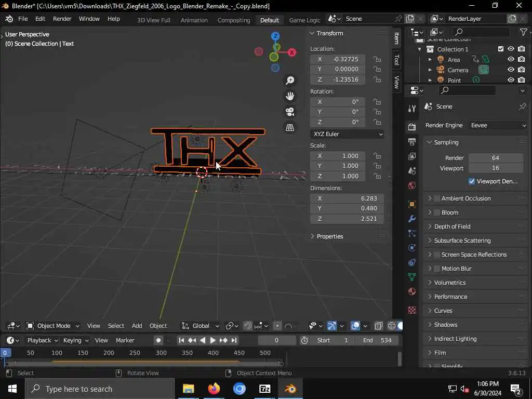Open viewport Add menu
This screenshot has height=399, width=532.
pyautogui.click(x=137, y=326)
